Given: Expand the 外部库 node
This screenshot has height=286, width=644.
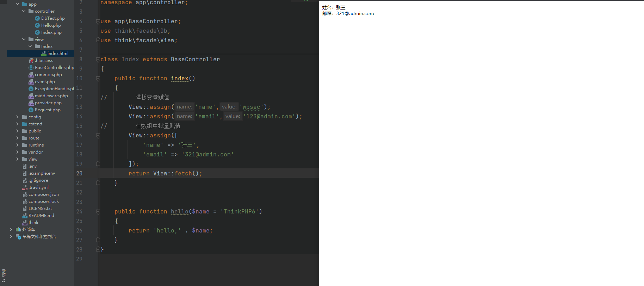Looking at the screenshot, I should pyautogui.click(x=11, y=230).
